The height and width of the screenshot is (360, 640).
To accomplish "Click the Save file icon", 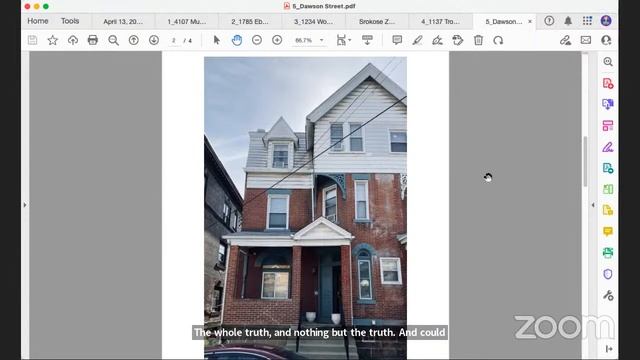I will 32,40.
